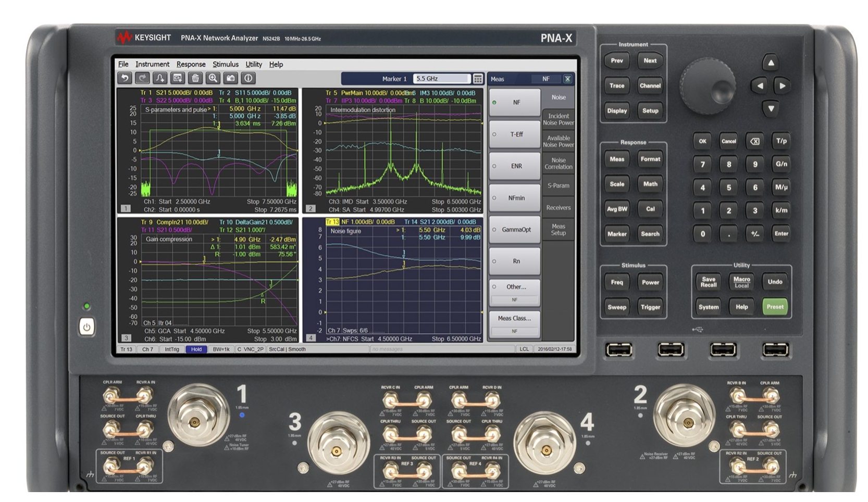Click the camera screen capture icon

(231, 78)
